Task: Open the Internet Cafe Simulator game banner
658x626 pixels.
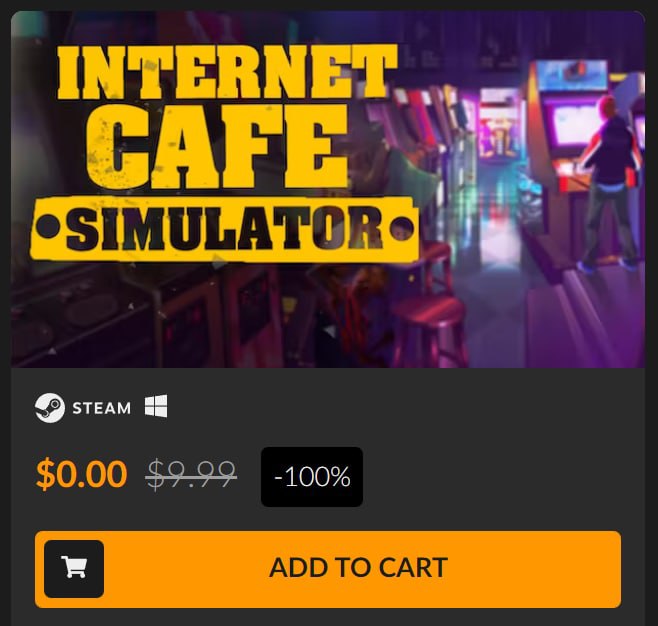Action: click(328, 189)
